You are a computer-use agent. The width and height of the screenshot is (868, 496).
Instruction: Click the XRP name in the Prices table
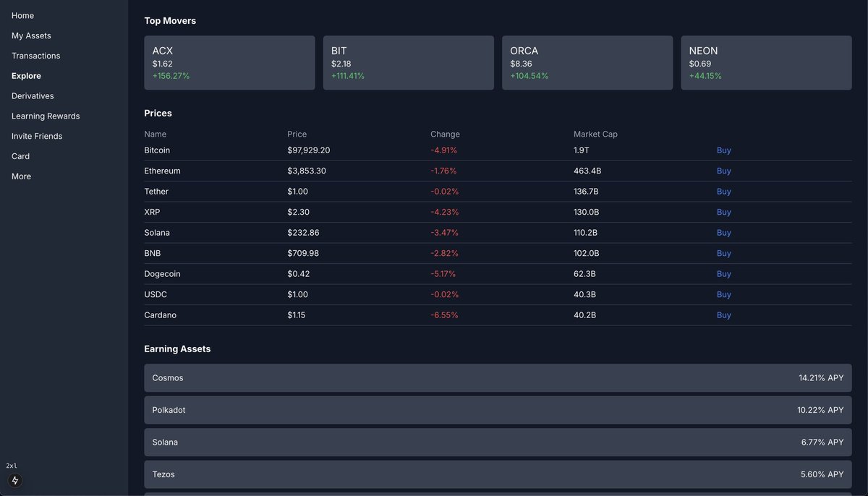tap(152, 213)
